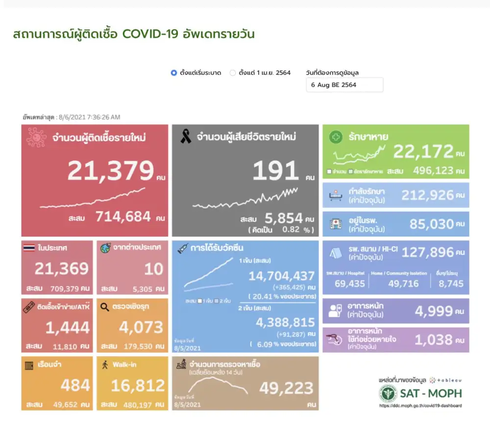Click the microscope testing count icon

pos(182,365)
